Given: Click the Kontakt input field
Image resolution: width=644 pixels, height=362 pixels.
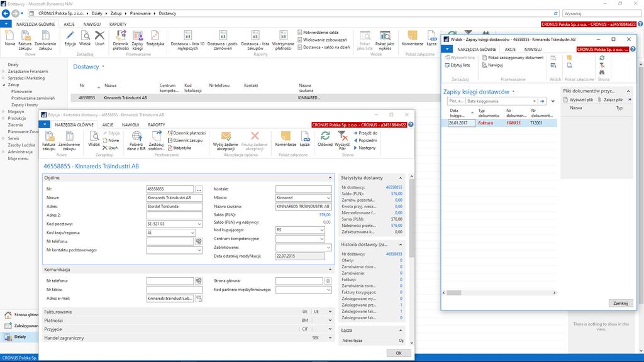Looking at the screenshot, I should pyautogui.click(x=304, y=189).
